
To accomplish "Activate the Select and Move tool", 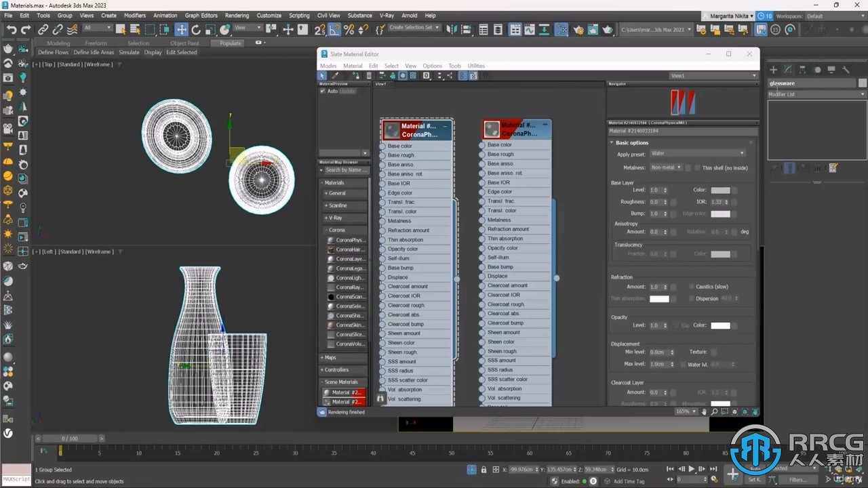I will [181, 29].
